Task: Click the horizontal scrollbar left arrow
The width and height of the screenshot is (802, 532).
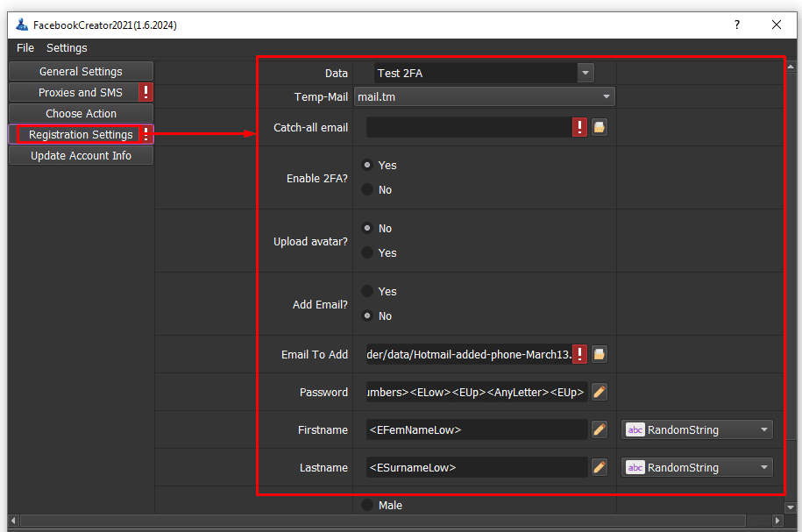Action: point(13,521)
